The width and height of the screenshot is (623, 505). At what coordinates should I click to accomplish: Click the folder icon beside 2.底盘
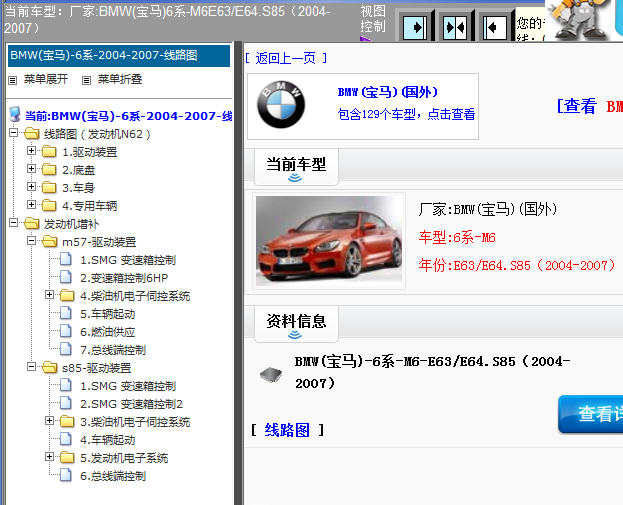coord(49,170)
